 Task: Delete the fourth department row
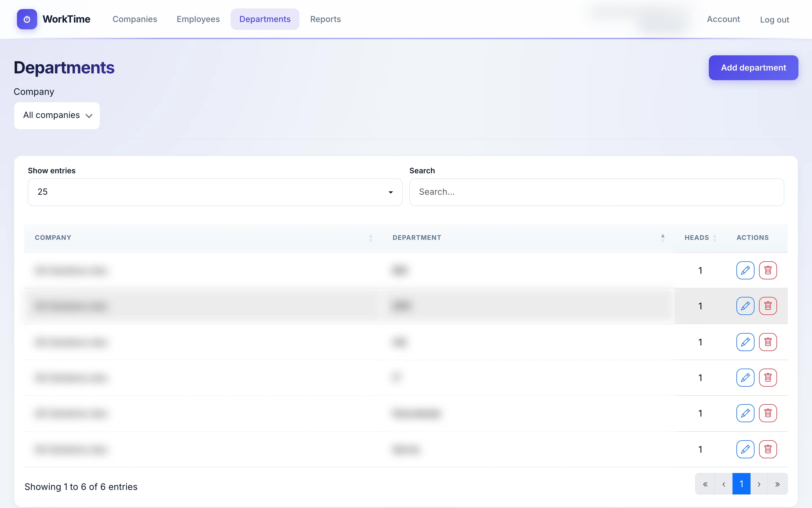(x=768, y=378)
